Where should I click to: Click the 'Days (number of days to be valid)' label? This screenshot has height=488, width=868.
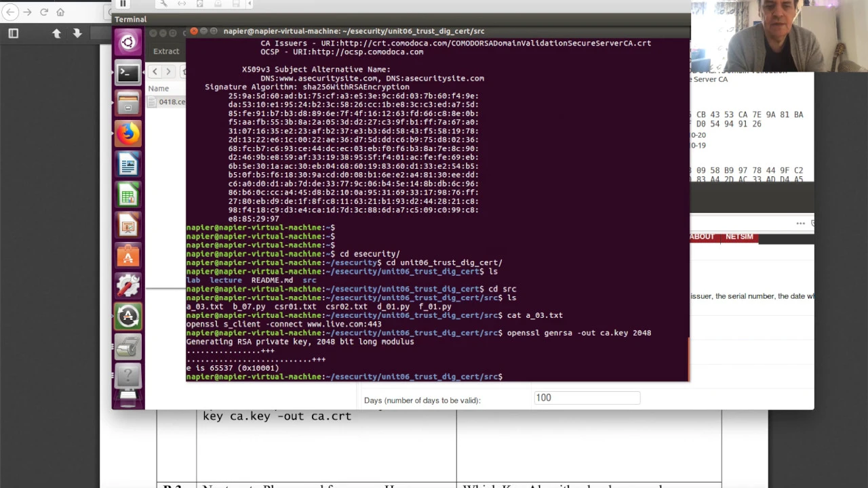coord(422,400)
